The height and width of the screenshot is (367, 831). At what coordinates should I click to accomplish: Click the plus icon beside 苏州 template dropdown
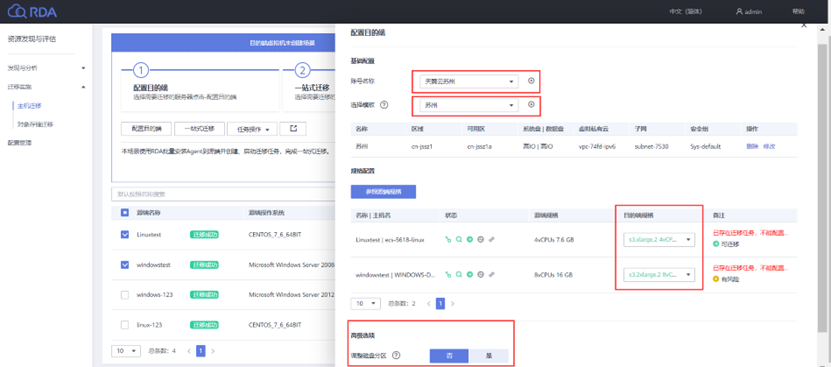[x=531, y=104]
